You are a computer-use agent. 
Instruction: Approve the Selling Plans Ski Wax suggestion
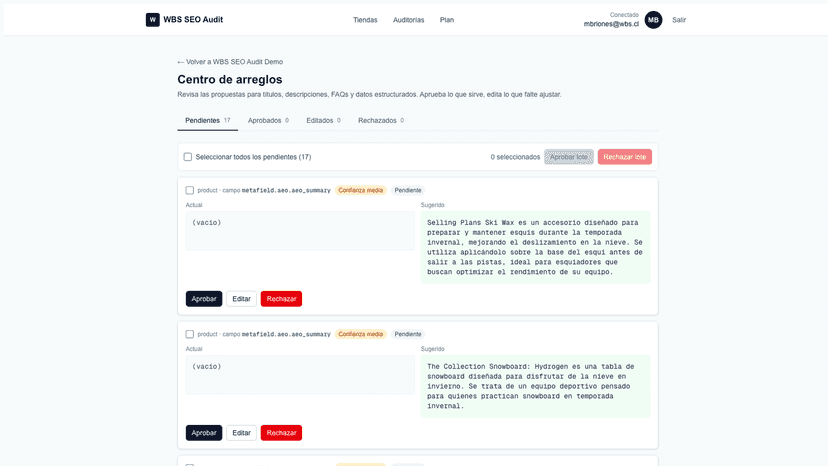tap(204, 299)
